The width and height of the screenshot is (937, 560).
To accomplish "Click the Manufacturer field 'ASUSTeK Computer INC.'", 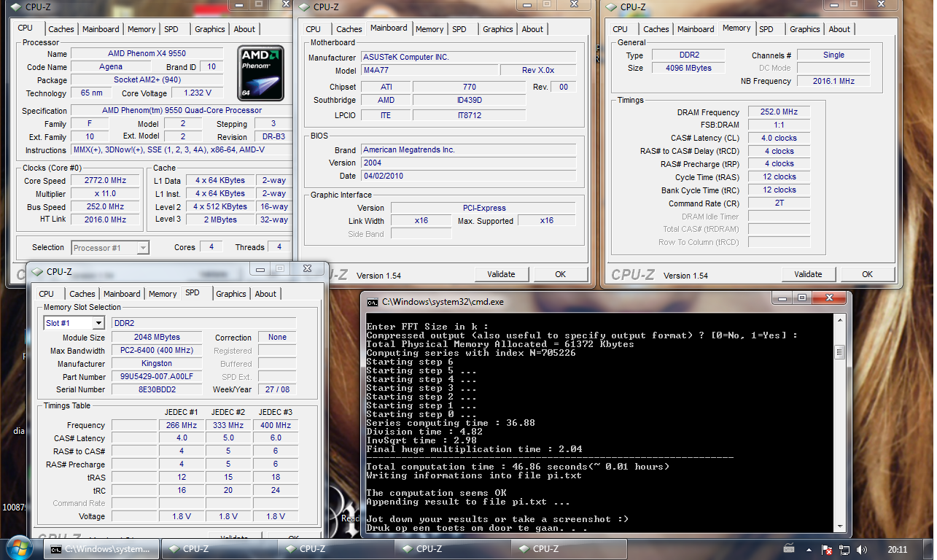I will coord(468,57).
